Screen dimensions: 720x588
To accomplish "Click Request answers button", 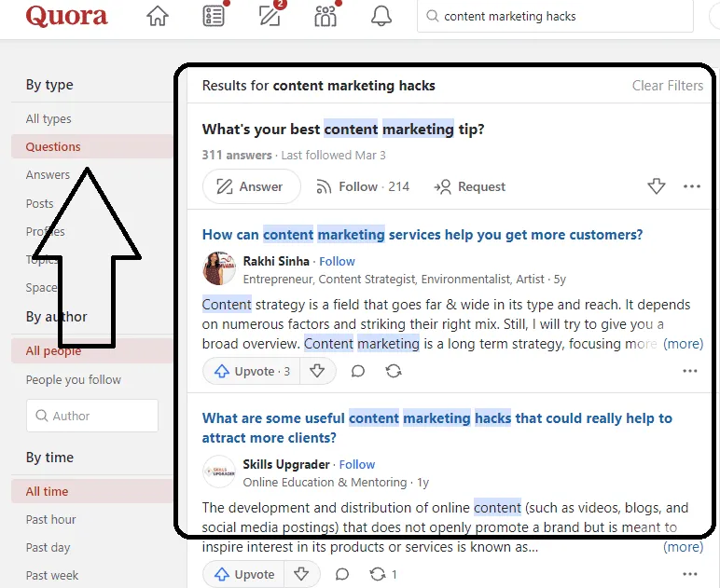I will click(469, 186).
